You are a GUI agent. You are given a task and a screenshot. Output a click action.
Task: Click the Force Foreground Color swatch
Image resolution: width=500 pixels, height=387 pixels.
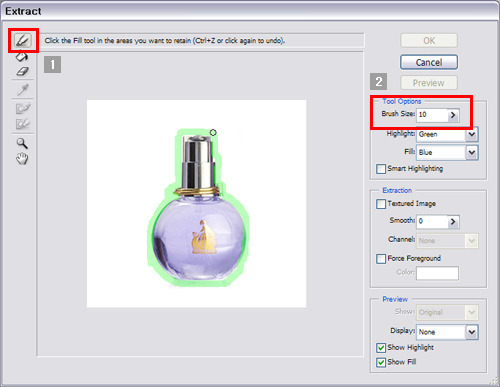437,273
